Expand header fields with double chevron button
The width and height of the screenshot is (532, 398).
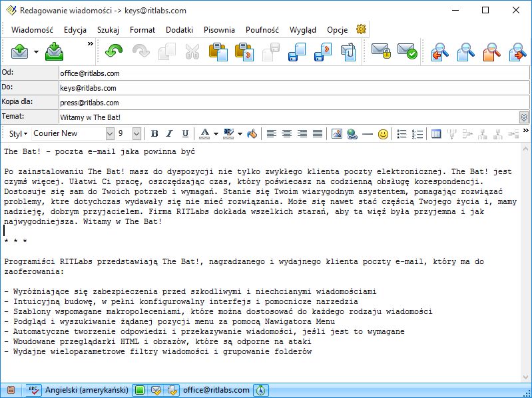524,117
